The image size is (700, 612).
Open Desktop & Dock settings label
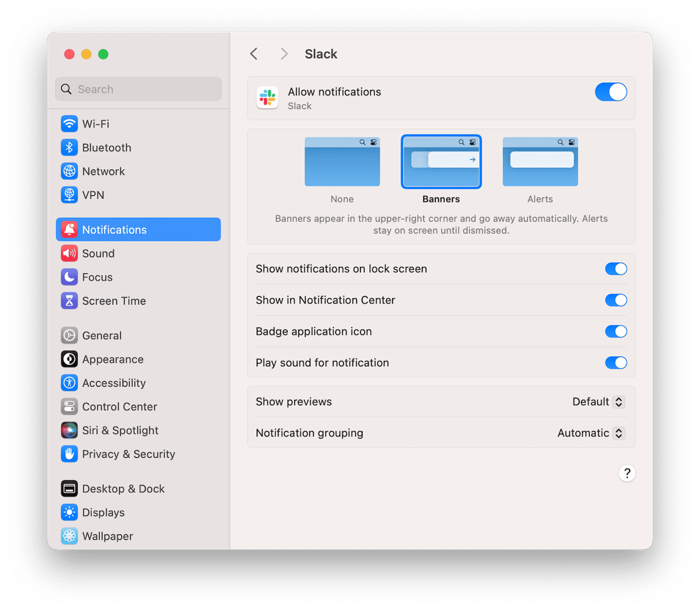point(123,488)
